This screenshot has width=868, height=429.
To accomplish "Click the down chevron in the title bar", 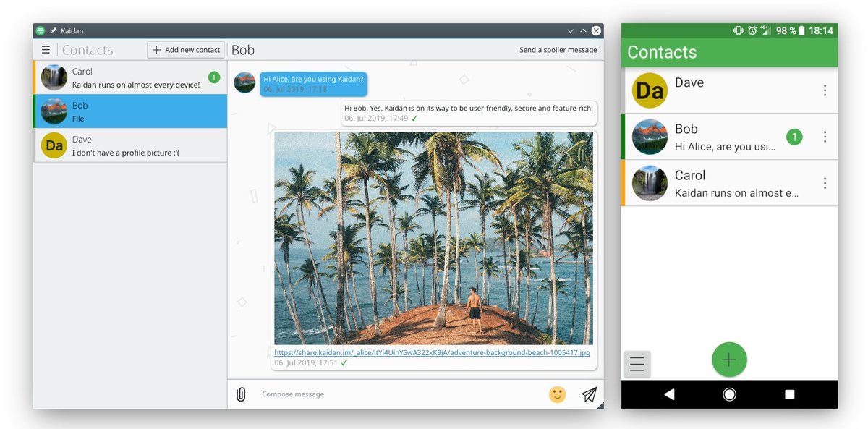I will point(570,31).
